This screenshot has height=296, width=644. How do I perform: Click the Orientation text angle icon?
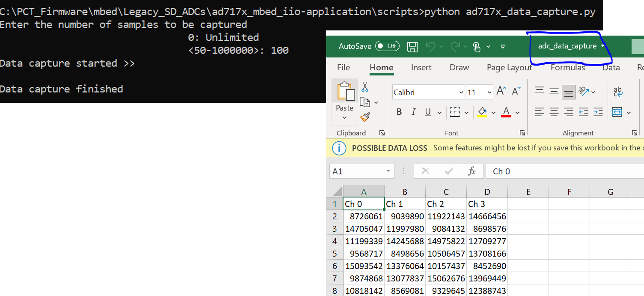pyautogui.click(x=584, y=91)
